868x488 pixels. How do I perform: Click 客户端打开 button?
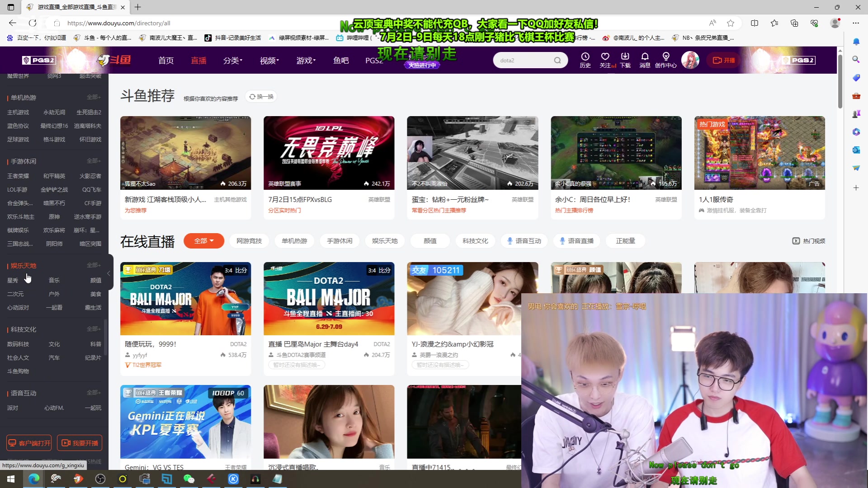coord(29,443)
